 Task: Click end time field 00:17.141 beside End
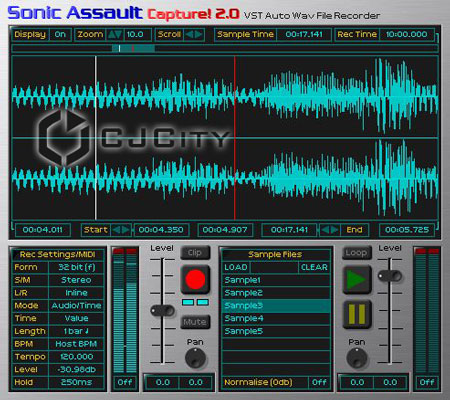(289, 230)
